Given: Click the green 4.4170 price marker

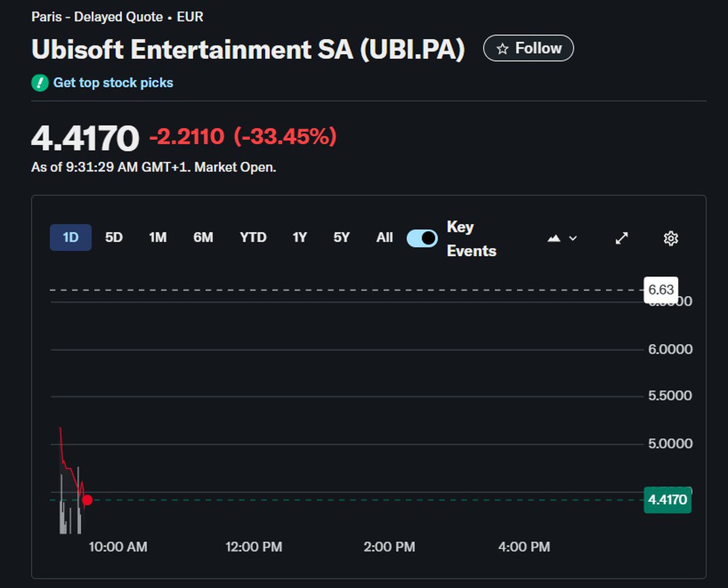Looking at the screenshot, I should tap(667, 500).
